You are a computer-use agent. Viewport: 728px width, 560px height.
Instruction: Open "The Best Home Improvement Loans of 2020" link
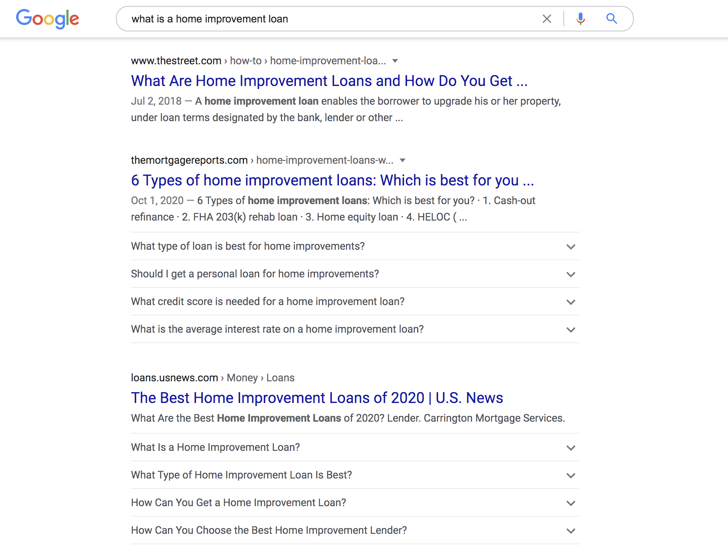click(317, 398)
